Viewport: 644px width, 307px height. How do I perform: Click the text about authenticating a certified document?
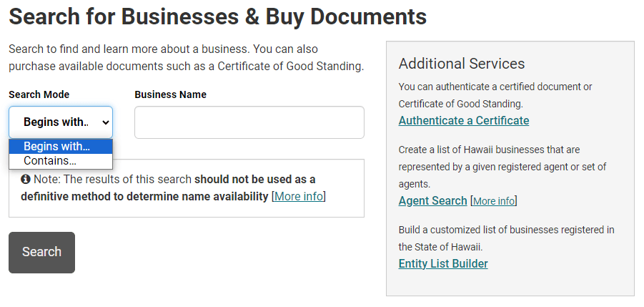pos(495,94)
